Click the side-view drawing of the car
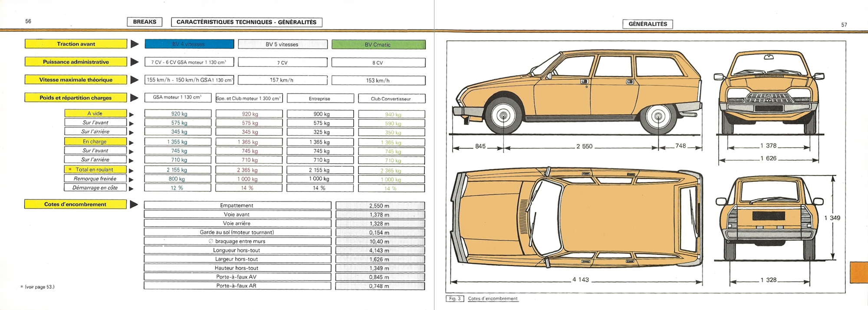The image size is (868, 310). [x=577, y=93]
